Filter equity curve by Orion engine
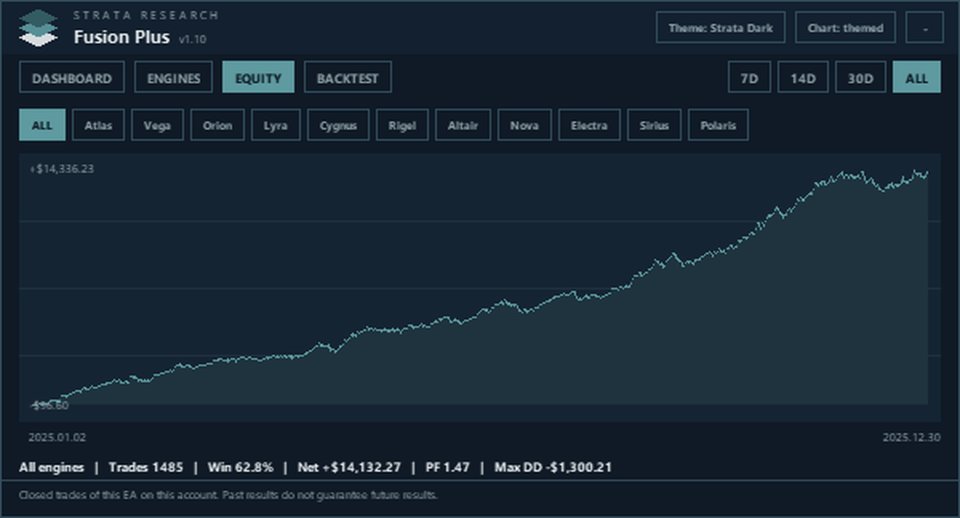Screen dimensions: 960x518 tap(217, 125)
